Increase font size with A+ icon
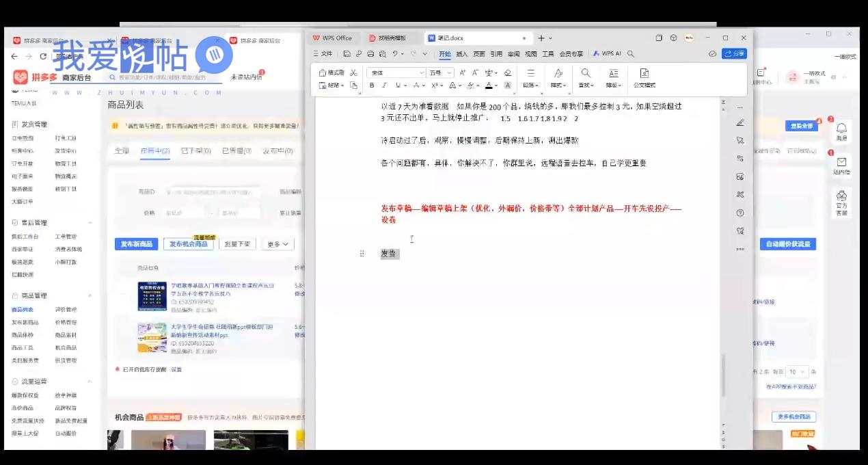This screenshot has width=868, height=465. coord(463,72)
